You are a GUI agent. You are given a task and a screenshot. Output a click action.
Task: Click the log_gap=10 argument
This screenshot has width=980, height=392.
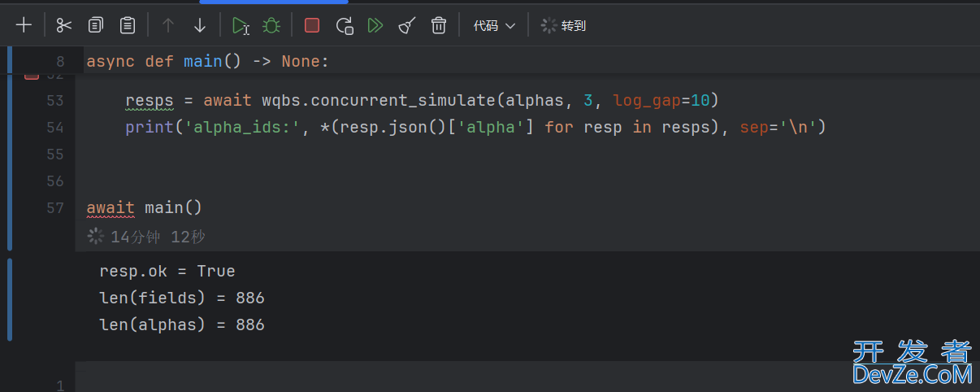[661, 101]
